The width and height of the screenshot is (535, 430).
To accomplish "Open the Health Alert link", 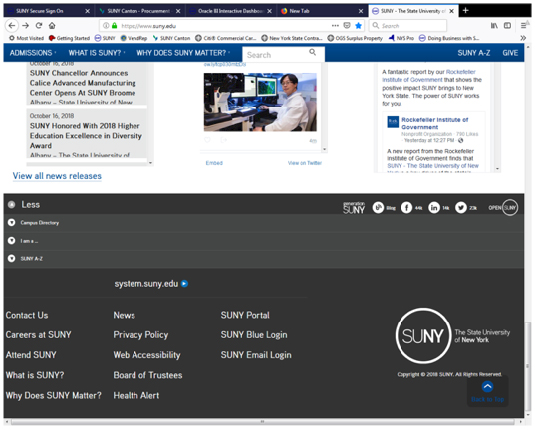I will [x=136, y=396].
